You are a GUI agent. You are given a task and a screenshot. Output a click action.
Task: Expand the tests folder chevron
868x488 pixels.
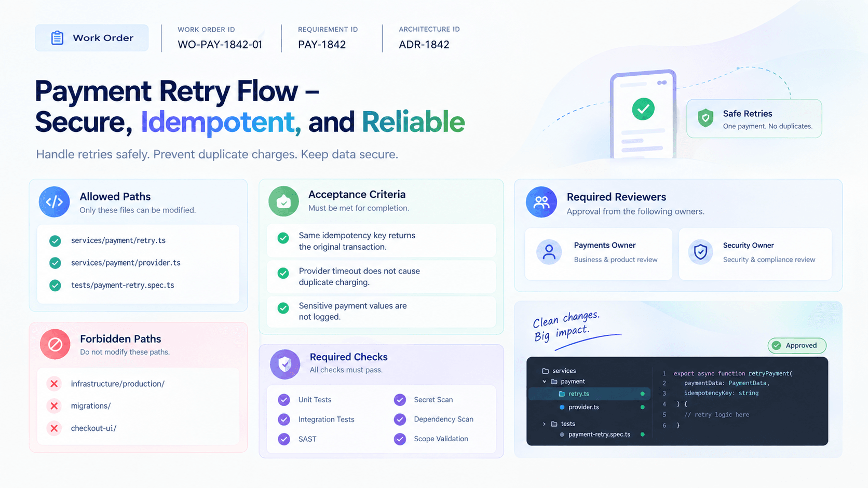(x=545, y=424)
